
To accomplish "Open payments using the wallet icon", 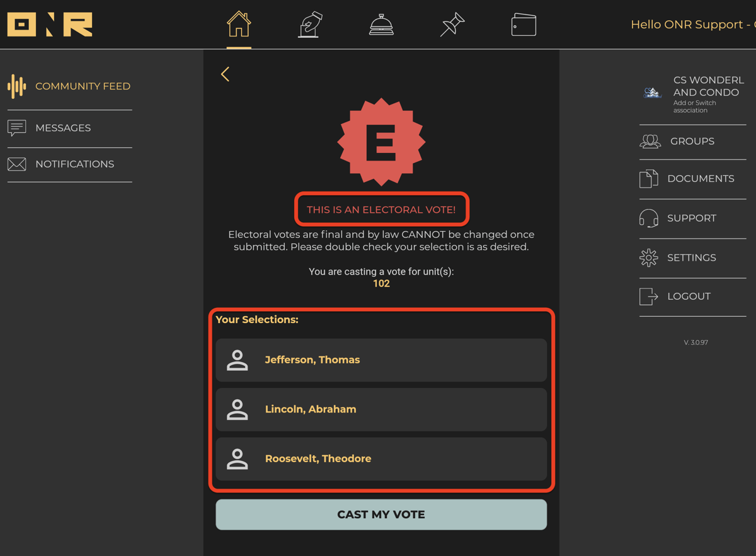I will [x=524, y=25].
